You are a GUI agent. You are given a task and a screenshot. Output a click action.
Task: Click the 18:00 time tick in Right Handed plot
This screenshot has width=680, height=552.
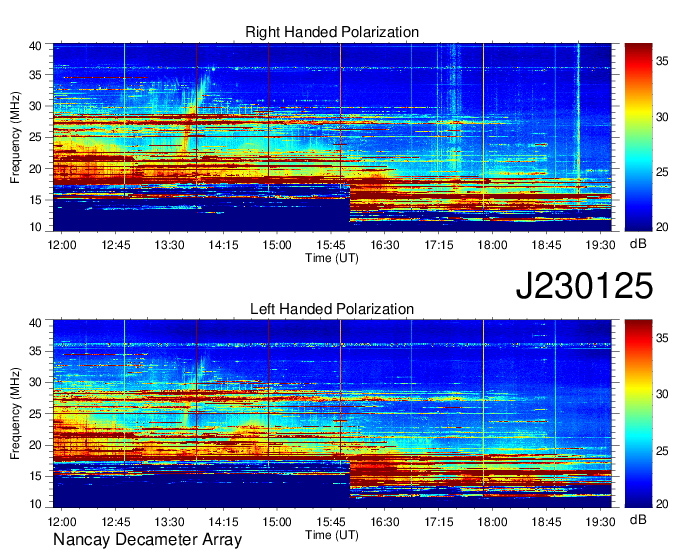pyautogui.click(x=493, y=245)
